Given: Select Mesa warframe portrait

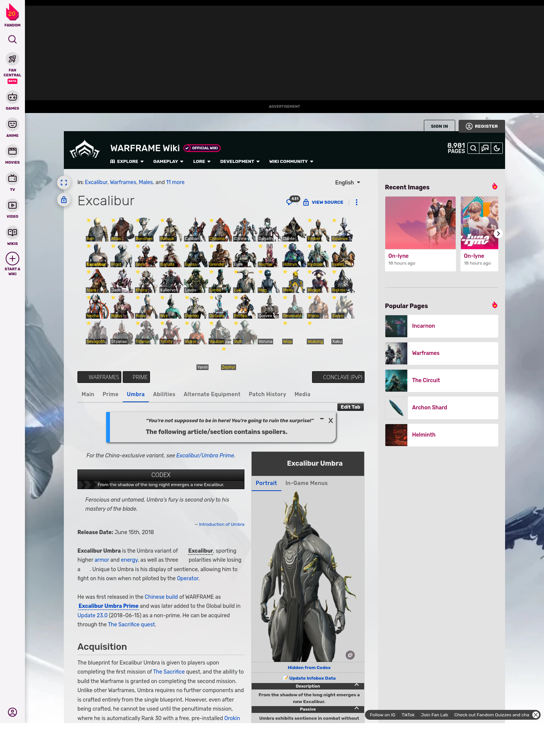Looking at the screenshot, I should click(x=294, y=281).
